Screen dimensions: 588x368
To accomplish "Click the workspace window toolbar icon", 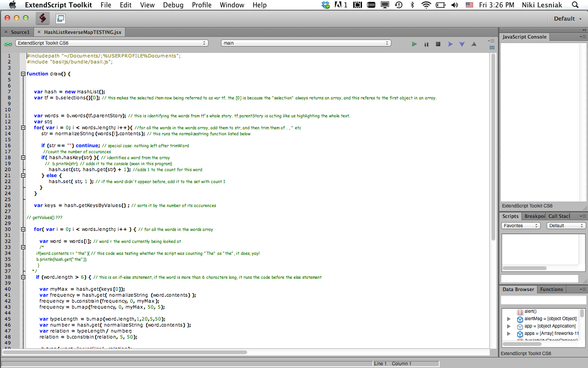I will click(61, 19).
